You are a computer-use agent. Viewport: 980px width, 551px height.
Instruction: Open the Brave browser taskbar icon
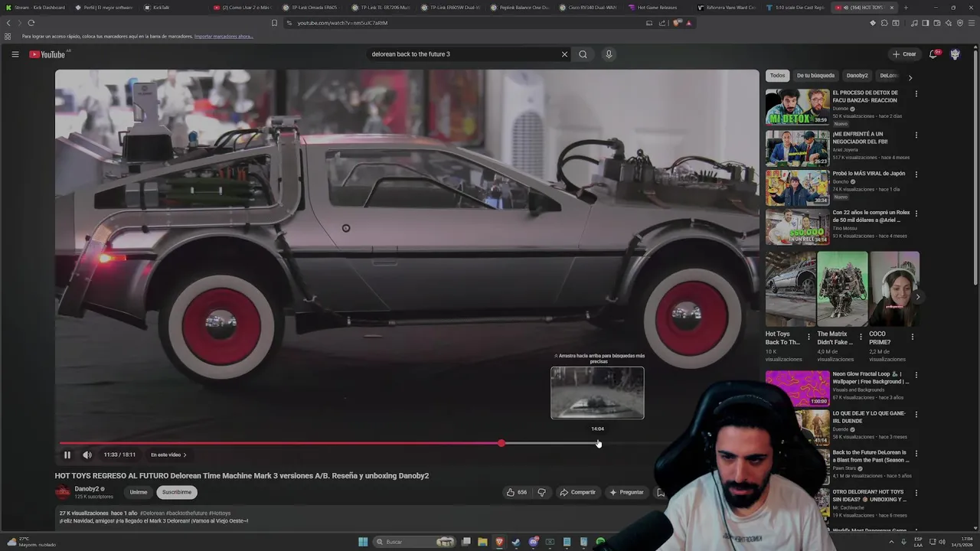click(499, 542)
